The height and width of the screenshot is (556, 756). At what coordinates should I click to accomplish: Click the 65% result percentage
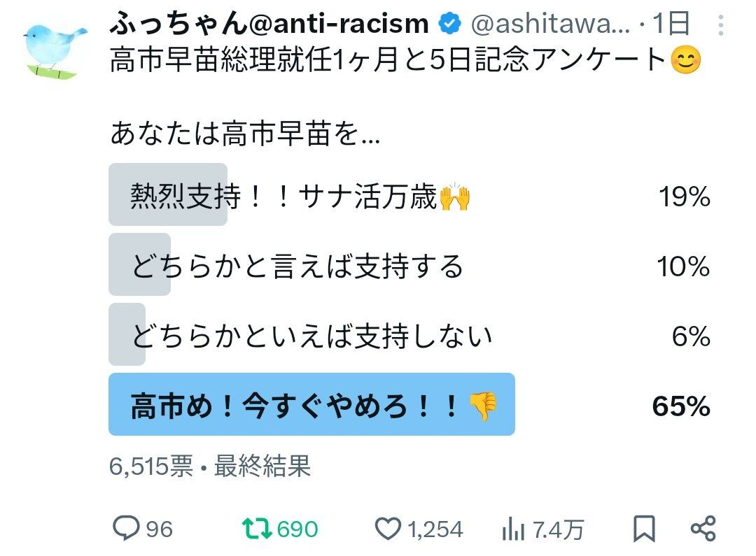(681, 406)
